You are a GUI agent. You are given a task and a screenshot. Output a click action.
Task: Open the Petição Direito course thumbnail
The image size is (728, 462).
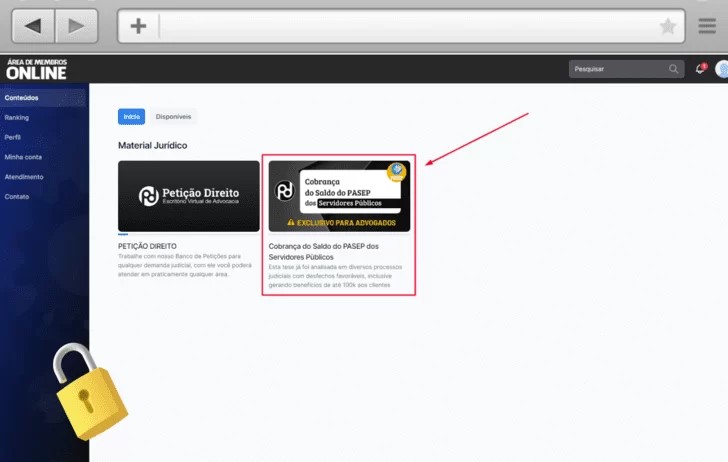(188, 196)
